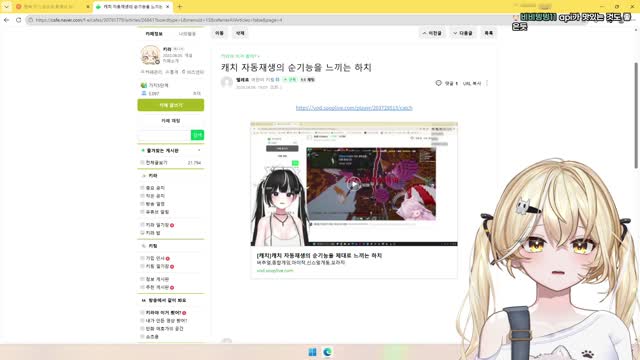
Task: Expand the favorite boards section arrow
Action: coord(199,151)
